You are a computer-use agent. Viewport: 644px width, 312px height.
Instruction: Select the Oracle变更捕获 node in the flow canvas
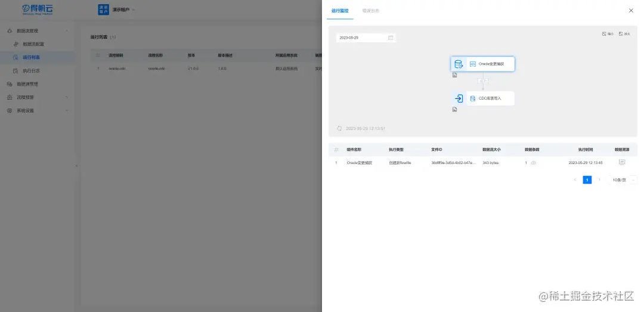pyautogui.click(x=482, y=64)
